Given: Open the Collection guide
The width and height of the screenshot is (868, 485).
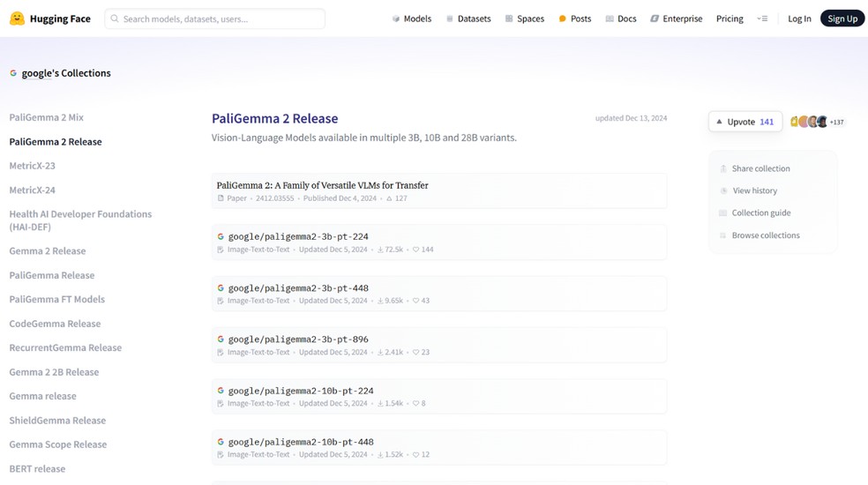Looking at the screenshot, I should tap(755, 213).
